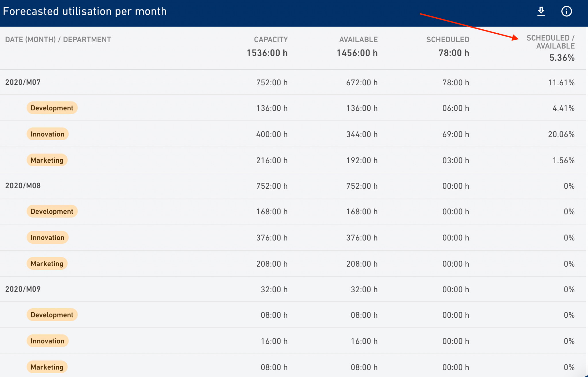588x377 pixels.
Task: Select the Marketing tag under 2020/M07
Action: coord(47,160)
